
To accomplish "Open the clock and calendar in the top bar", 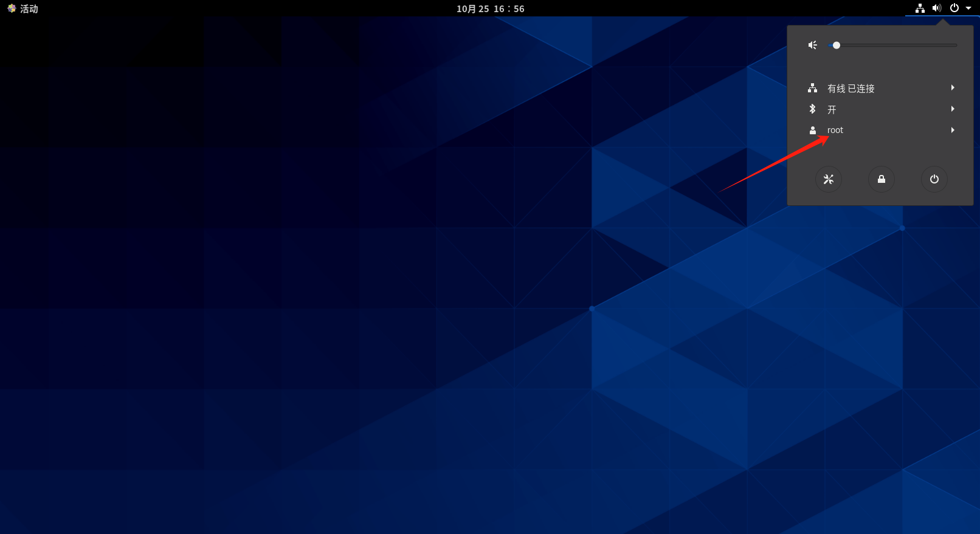I will (x=490, y=9).
